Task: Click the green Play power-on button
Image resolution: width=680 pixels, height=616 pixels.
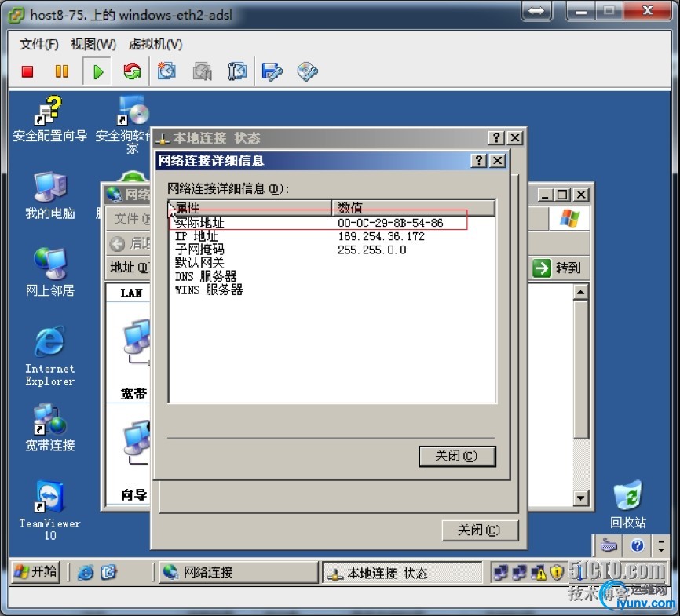Action: click(97, 71)
